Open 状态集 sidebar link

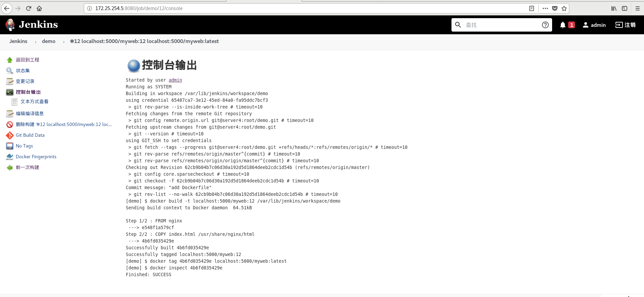[x=23, y=71]
